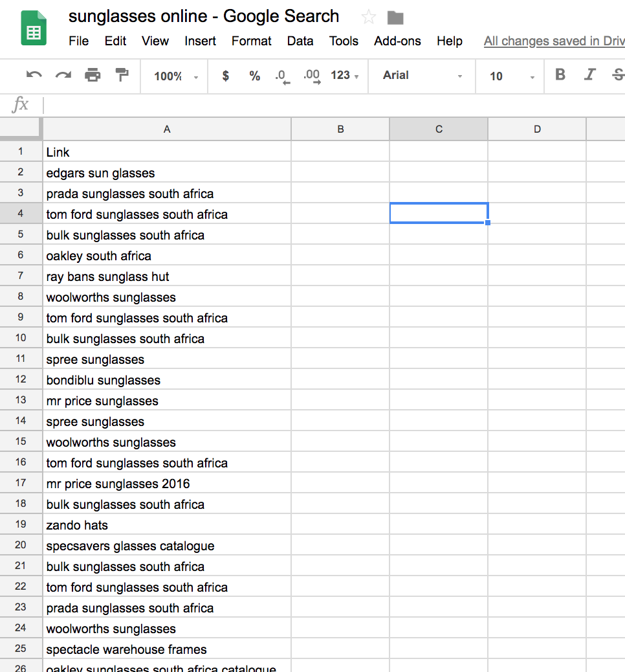
Task: Open the File menu
Action: click(79, 41)
